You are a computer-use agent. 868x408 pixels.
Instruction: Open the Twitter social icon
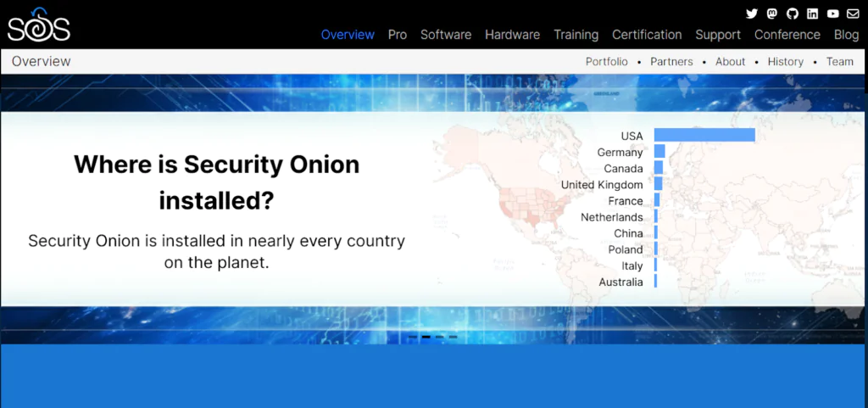tap(751, 14)
